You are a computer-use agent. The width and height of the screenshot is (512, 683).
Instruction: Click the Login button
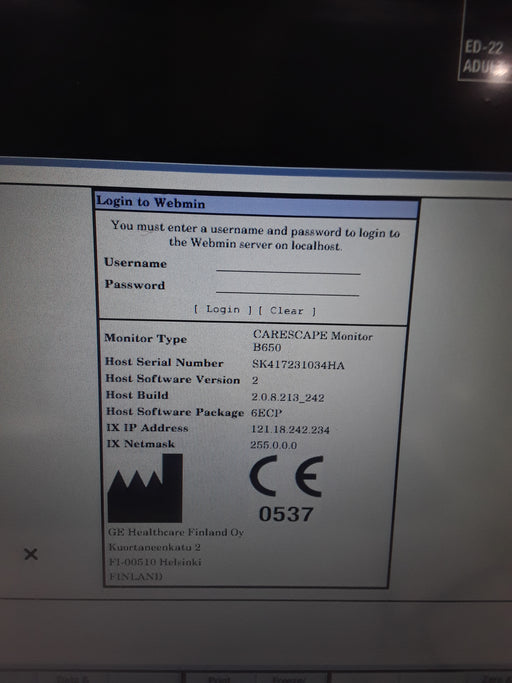(223, 309)
